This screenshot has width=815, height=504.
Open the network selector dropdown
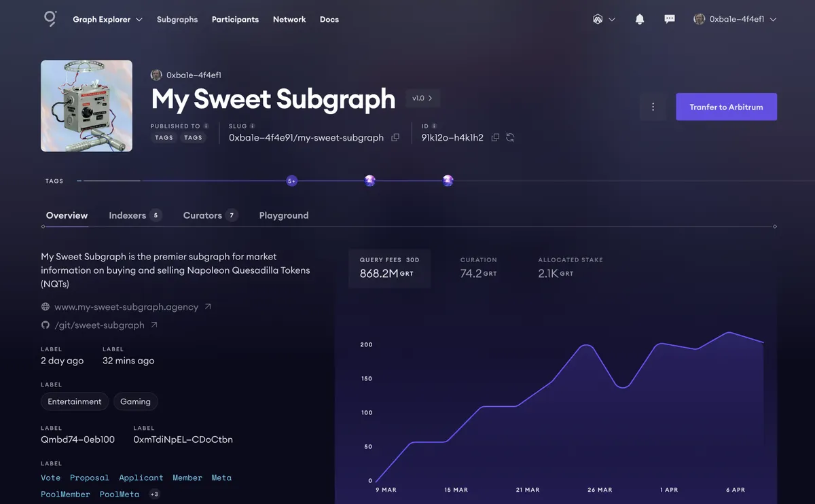[603, 20]
